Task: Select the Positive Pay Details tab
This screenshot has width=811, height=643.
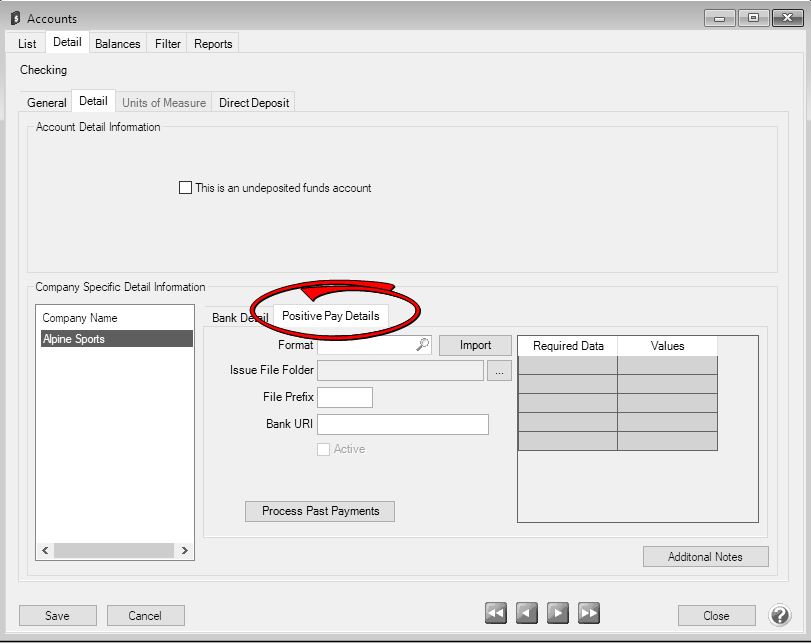Action: (x=330, y=316)
